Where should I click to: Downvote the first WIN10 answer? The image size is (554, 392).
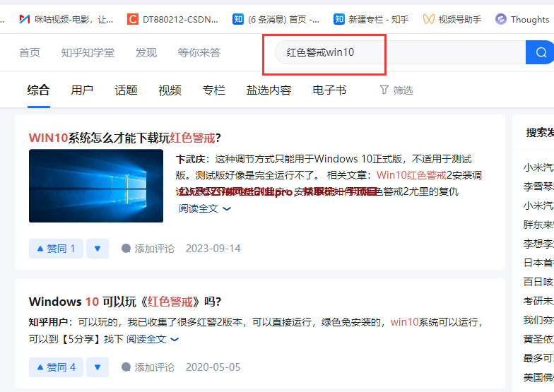point(98,249)
